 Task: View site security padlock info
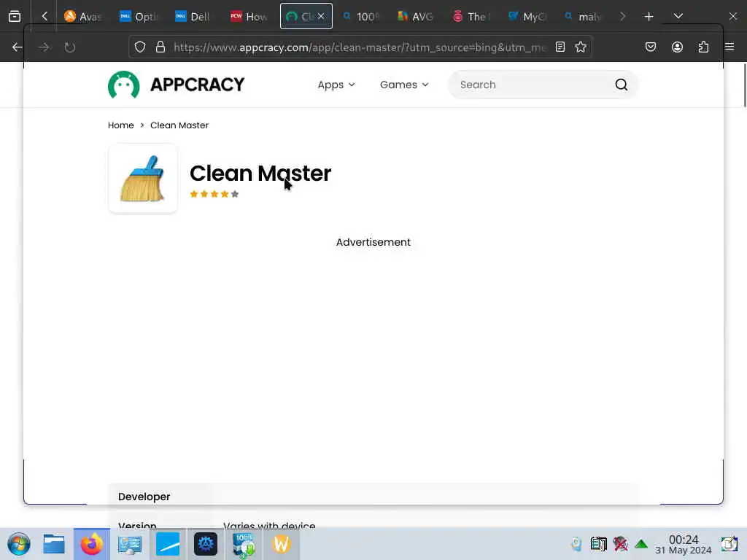[160, 47]
